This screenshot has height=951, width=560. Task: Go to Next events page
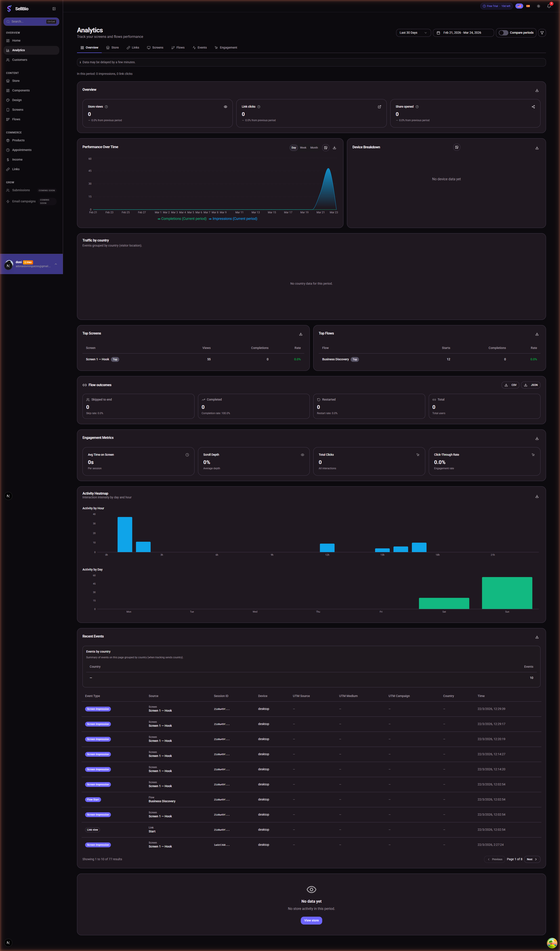[532, 859]
